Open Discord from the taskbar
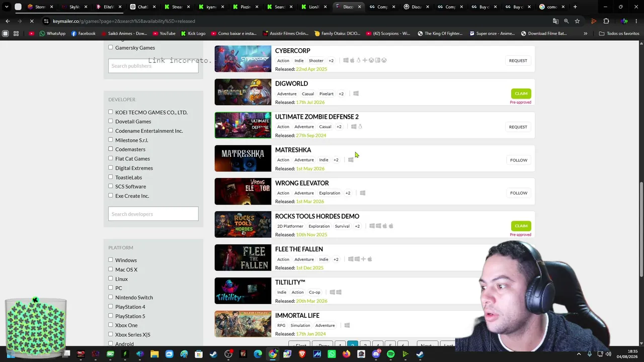 coord(376,354)
